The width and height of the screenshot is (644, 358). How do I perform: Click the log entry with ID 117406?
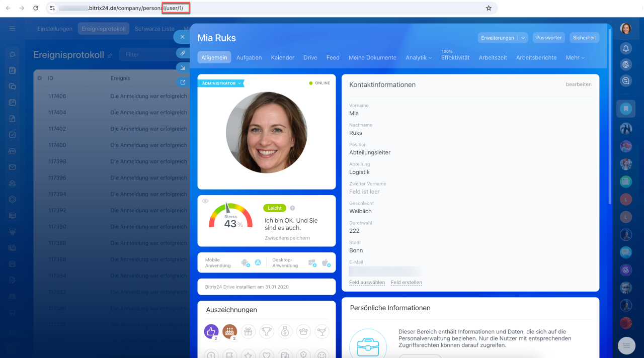(112, 96)
